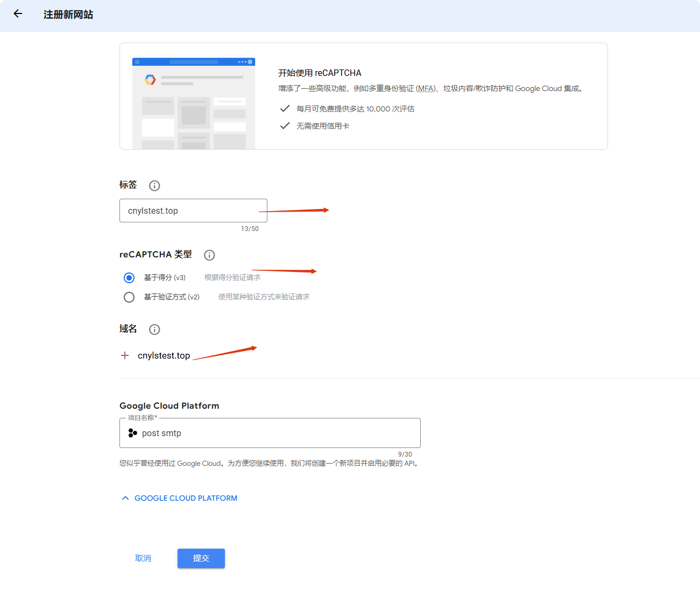Click checkmark beside 无需使用信用卡

285,126
